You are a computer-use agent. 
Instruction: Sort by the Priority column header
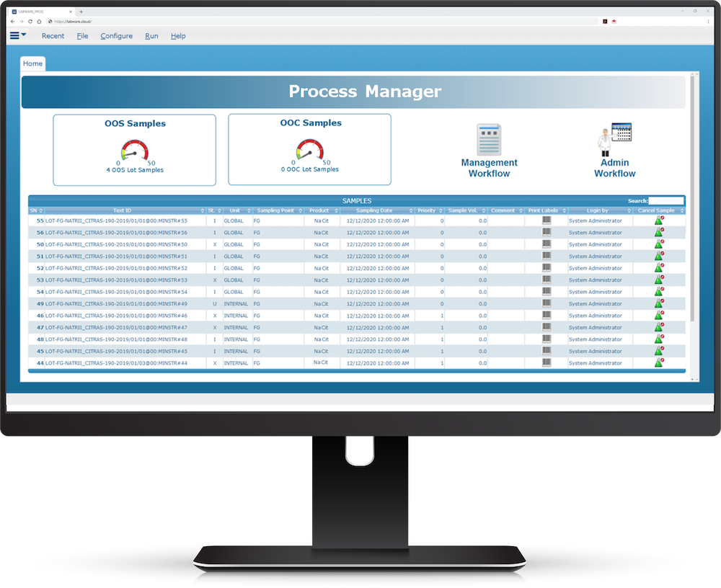tap(426, 210)
